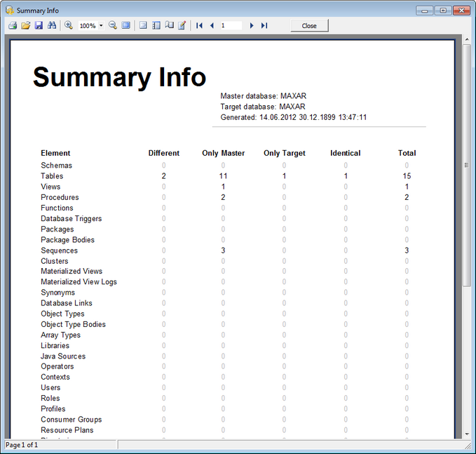Toggle the thumbnails panel icon
Viewport: 476px width, 454px height.
pos(156,25)
